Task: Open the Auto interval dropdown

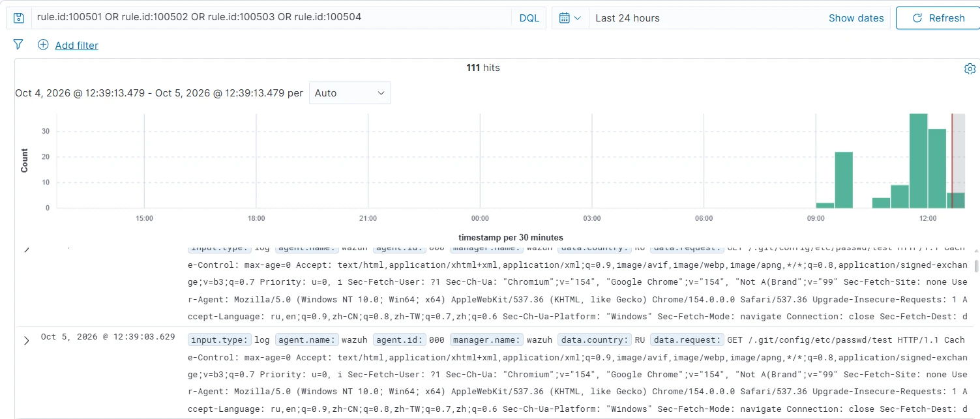Action: point(350,93)
